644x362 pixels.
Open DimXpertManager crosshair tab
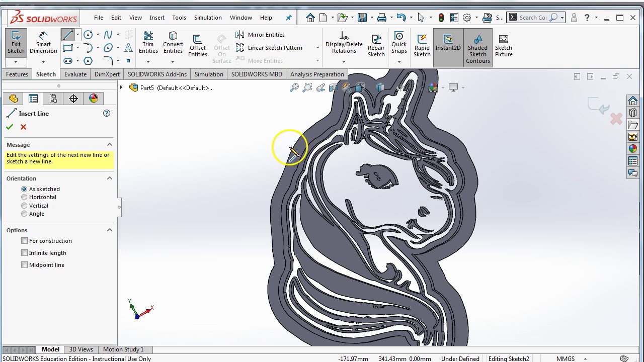(x=73, y=99)
